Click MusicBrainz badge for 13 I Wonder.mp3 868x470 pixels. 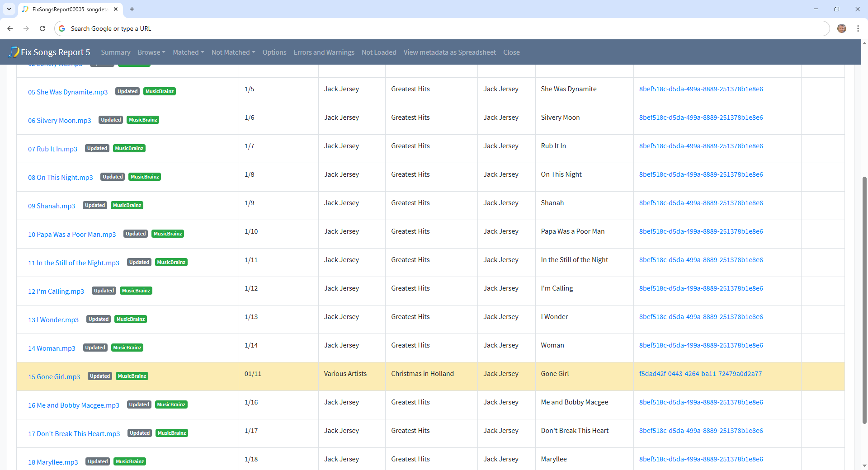tap(130, 319)
